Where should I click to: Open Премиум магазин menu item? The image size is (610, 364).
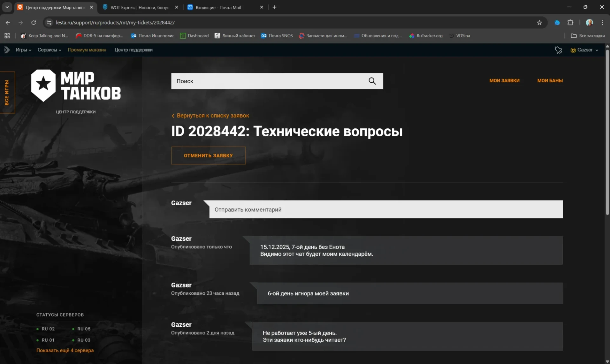point(87,50)
